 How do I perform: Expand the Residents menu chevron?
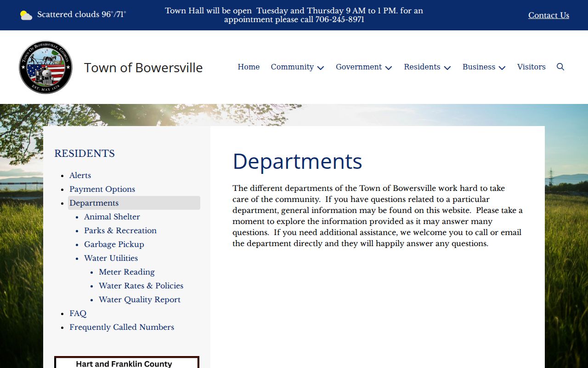(447, 68)
